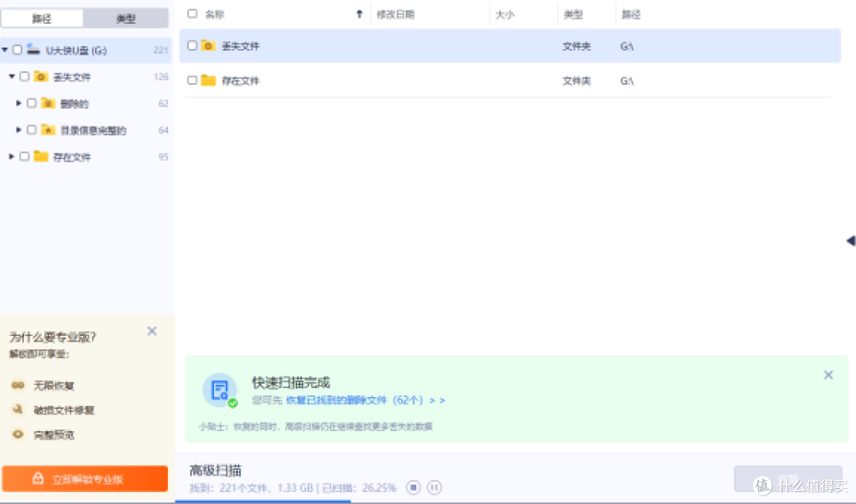856x504 pixels.
Task: Check the U大侠U盘 (G:) drive checkbox
Action: click(x=17, y=50)
